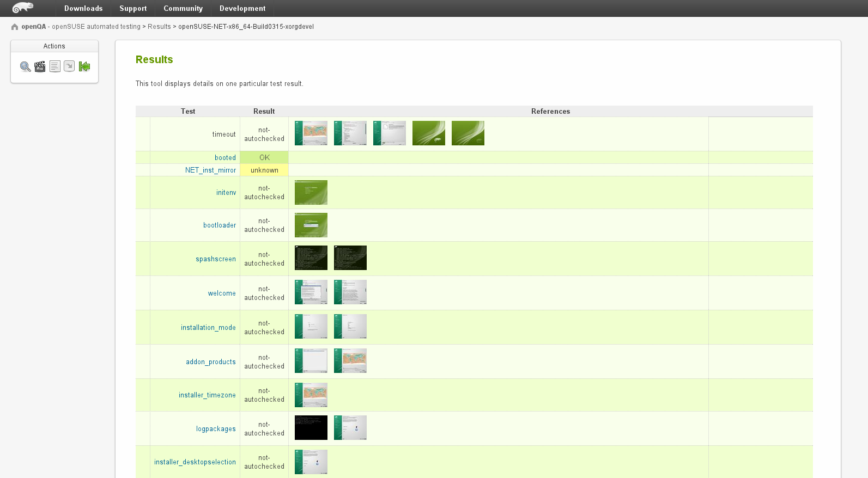
Task: Click not-autochecked result in welcome row
Action: (x=264, y=293)
